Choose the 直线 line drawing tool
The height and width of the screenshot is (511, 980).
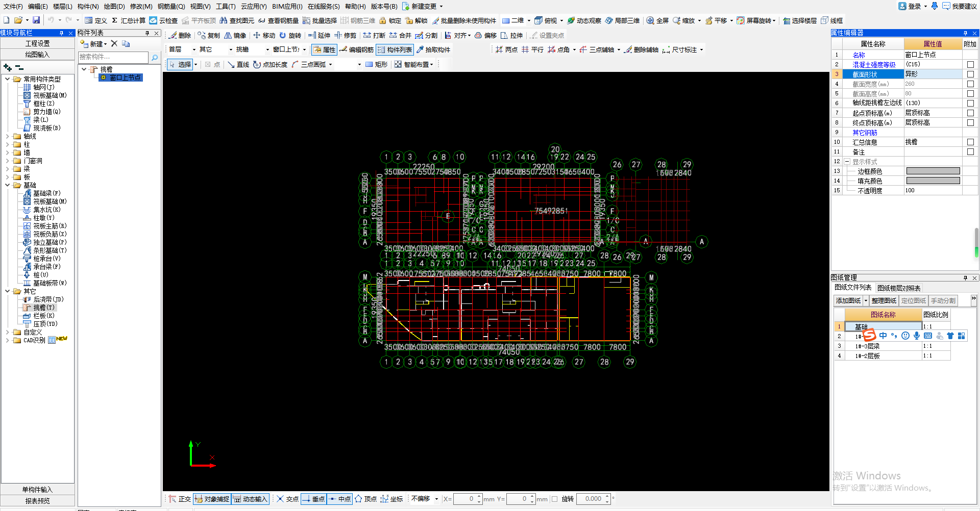[238, 64]
